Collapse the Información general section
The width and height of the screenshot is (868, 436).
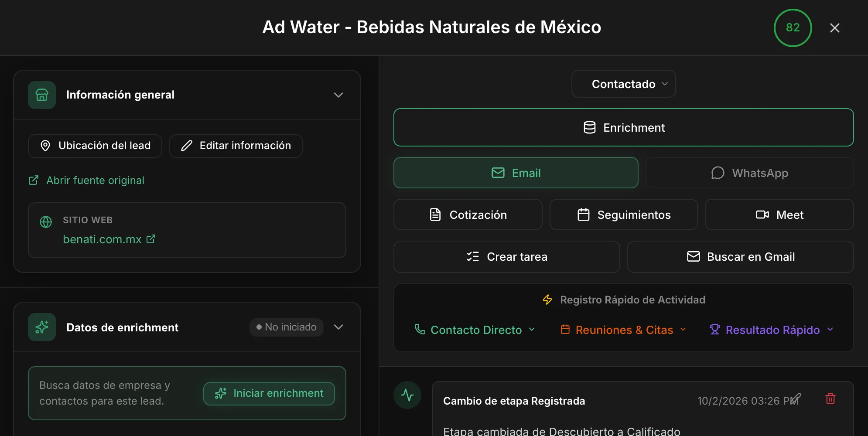click(338, 95)
